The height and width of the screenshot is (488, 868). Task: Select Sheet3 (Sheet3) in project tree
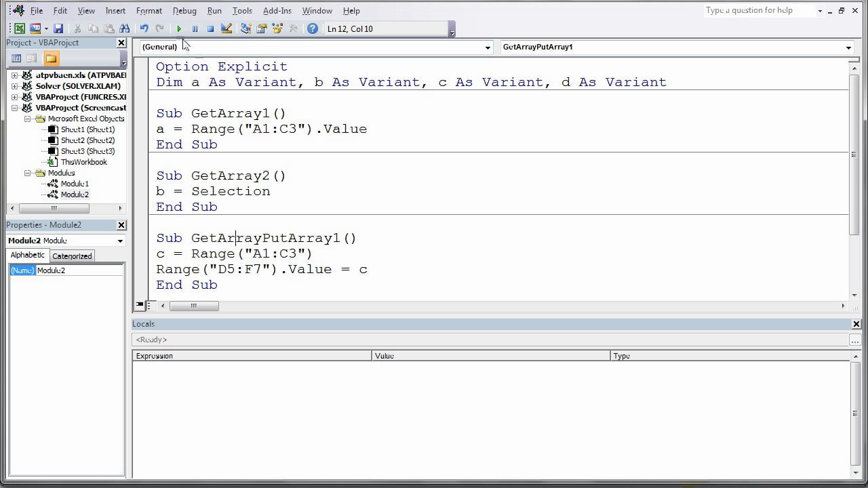point(87,151)
